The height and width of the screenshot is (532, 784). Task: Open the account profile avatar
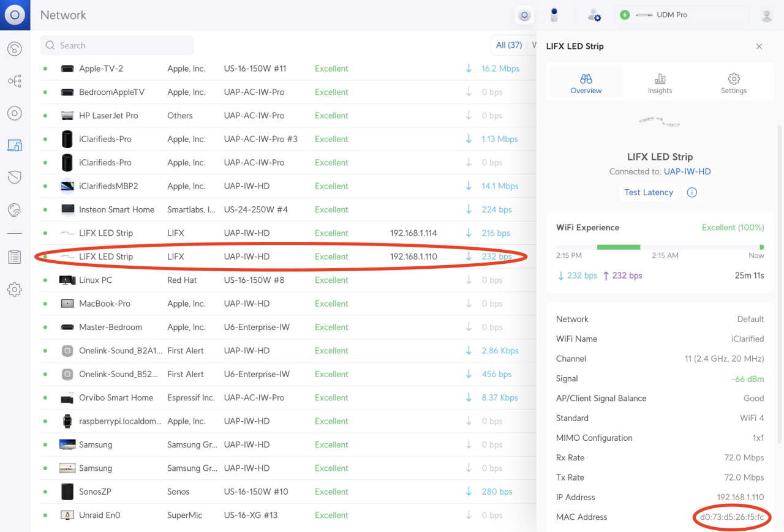[x=766, y=15]
